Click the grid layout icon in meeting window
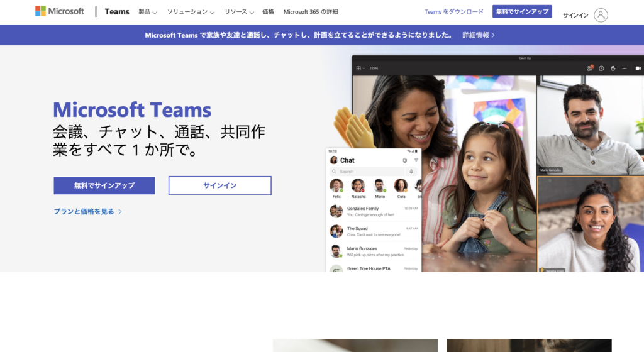This screenshot has height=352, width=644. pos(358,68)
